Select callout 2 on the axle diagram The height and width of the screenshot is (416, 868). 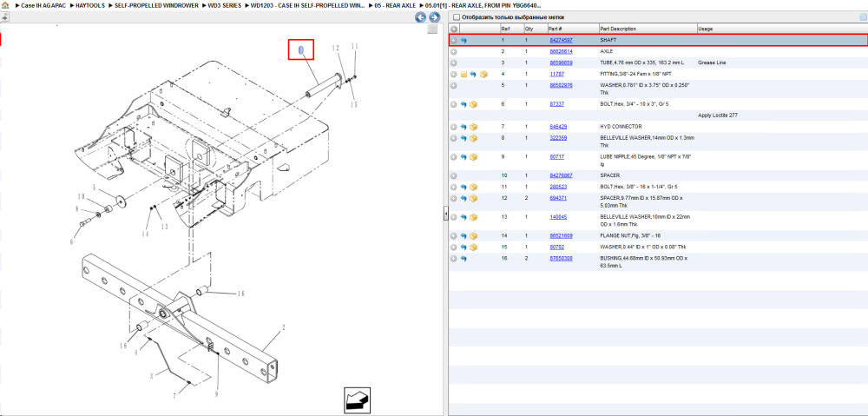[x=284, y=328]
